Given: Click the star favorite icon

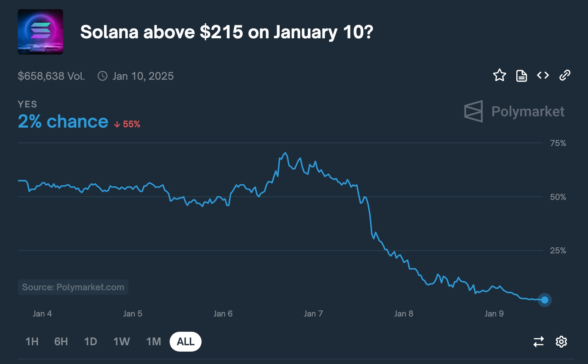Looking at the screenshot, I should point(499,75).
